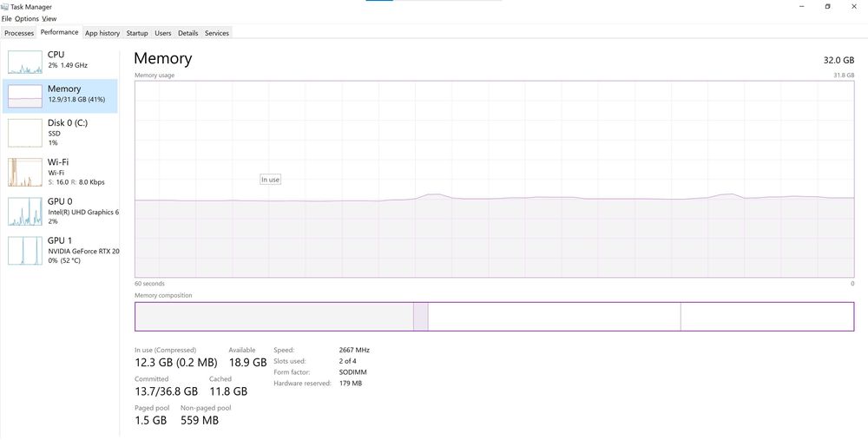The image size is (868, 440).
Task: Click the 1.5 GB paged pool value
Action: click(150, 420)
